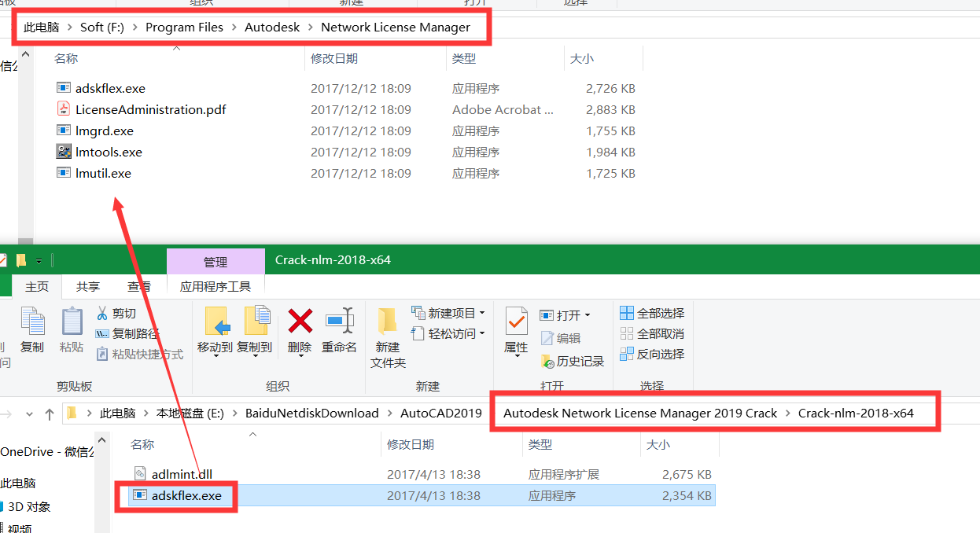Click the Edit (编辑) button
The width and height of the screenshot is (980, 533).
pos(561,338)
